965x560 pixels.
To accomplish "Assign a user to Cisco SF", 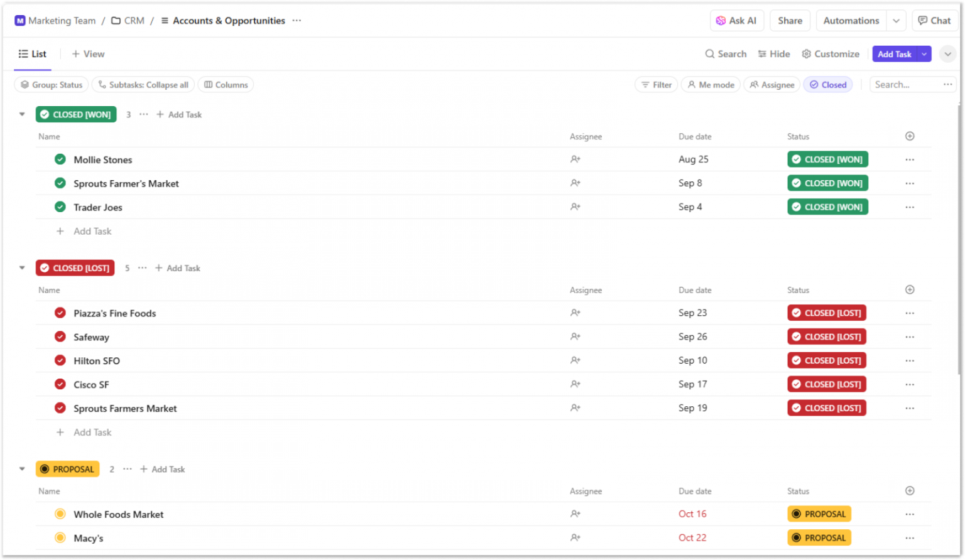I will click(575, 384).
